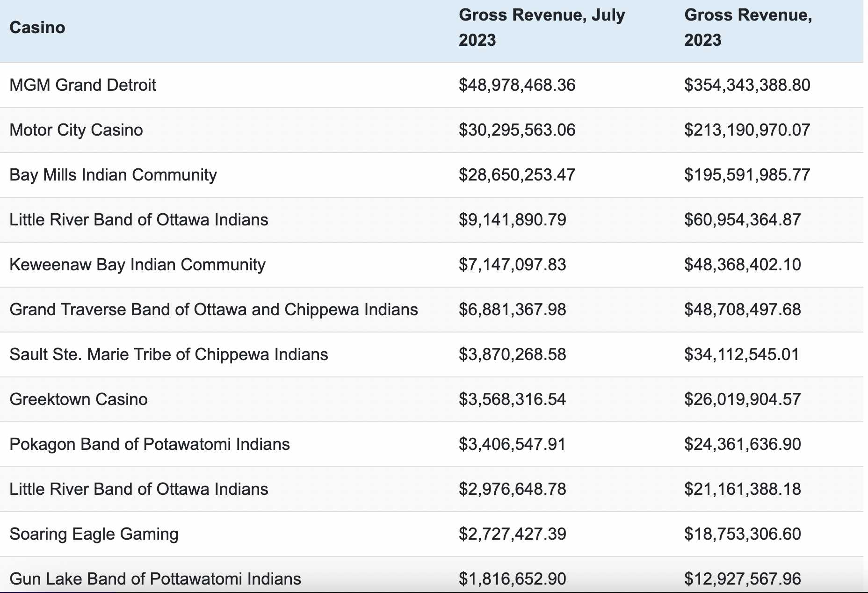Screen dimensions: 868x593
Task: Click the $24,361,636.90 cell
Action: [x=743, y=444]
